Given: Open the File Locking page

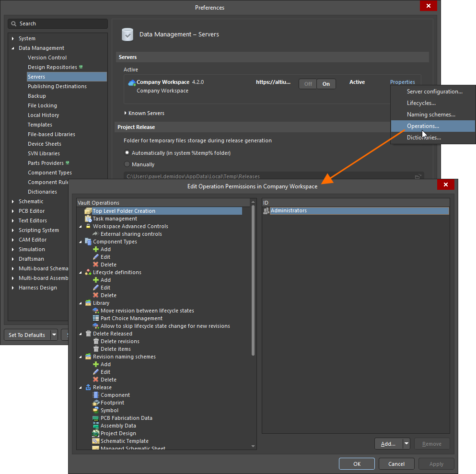Looking at the screenshot, I should [x=42, y=105].
